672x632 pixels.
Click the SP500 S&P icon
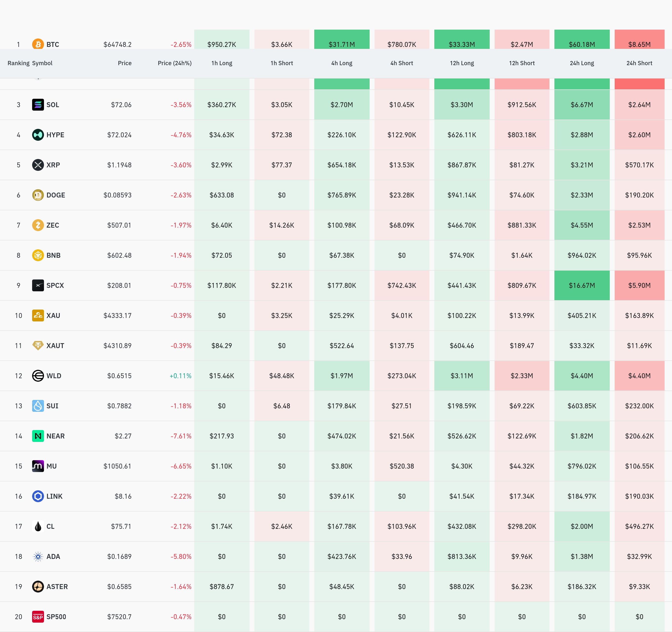(x=38, y=617)
